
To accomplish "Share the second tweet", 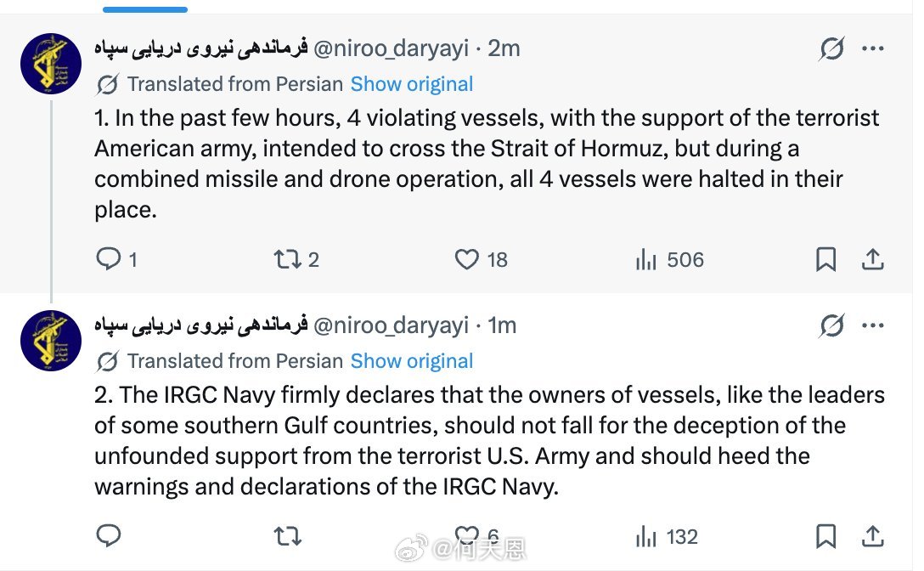I will coord(873,536).
